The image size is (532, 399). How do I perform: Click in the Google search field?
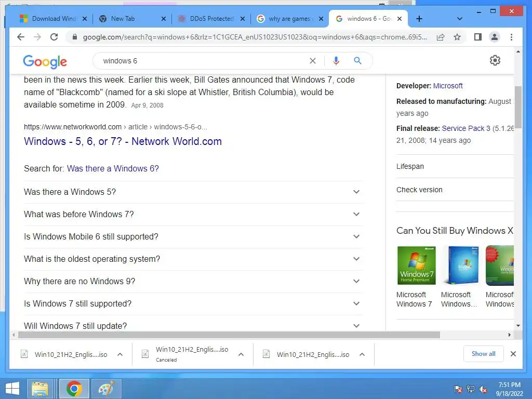(x=204, y=61)
